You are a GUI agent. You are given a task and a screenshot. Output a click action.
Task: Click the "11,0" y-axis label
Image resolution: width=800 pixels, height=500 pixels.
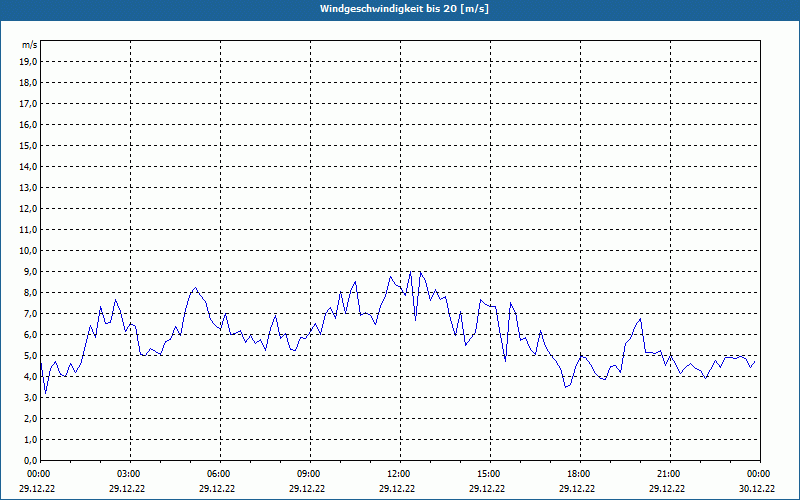29,230
